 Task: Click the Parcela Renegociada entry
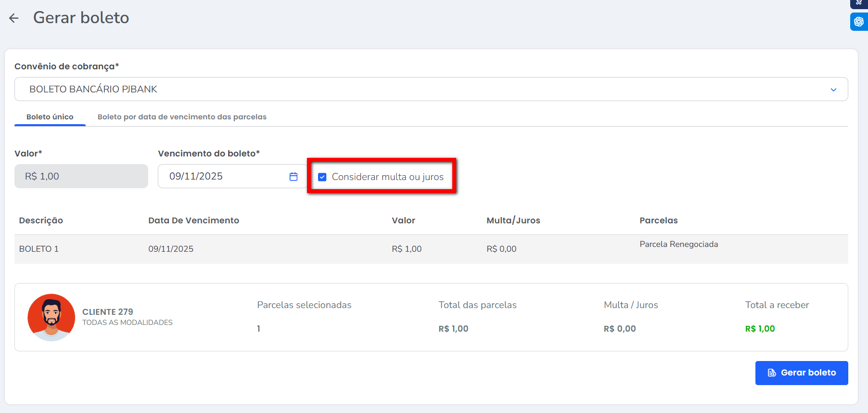point(678,245)
